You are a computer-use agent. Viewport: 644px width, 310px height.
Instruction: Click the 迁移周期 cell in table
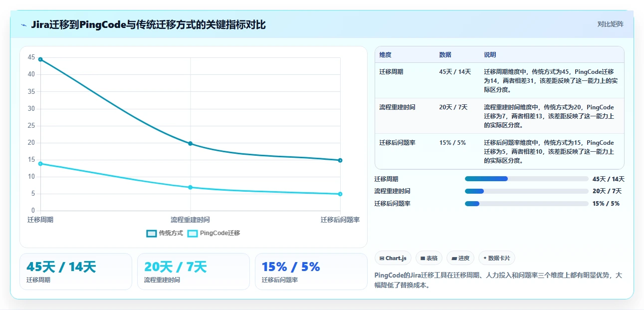point(391,72)
